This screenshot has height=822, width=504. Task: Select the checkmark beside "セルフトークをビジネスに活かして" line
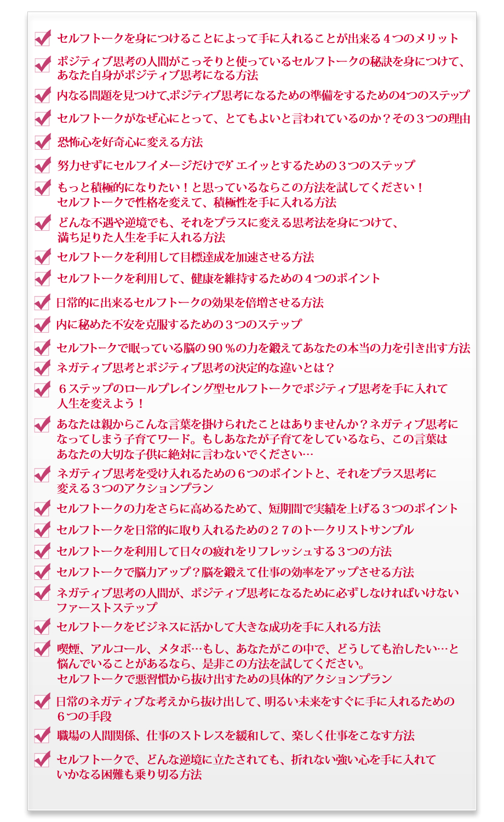pos(43,627)
